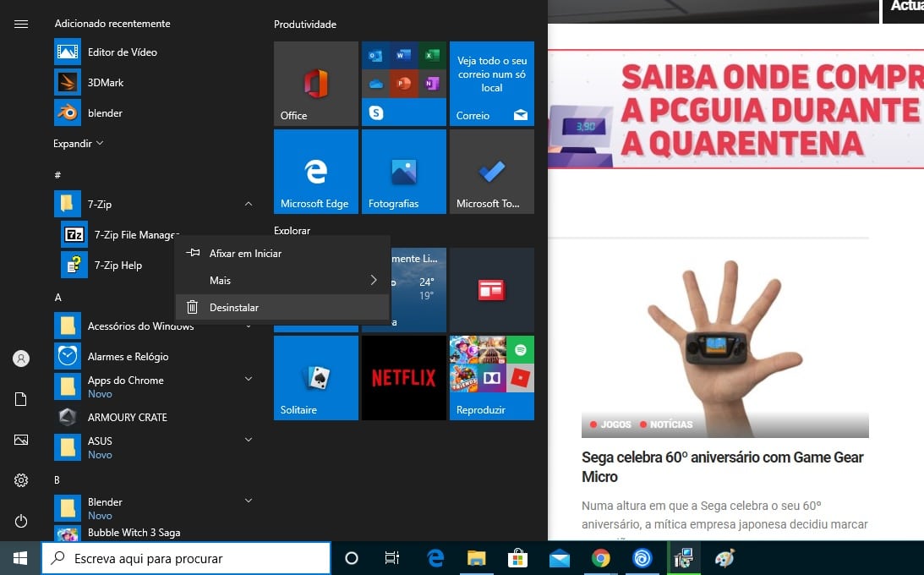Click the Power icon in Start
Screen dimensions: 924x575
click(20, 521)
